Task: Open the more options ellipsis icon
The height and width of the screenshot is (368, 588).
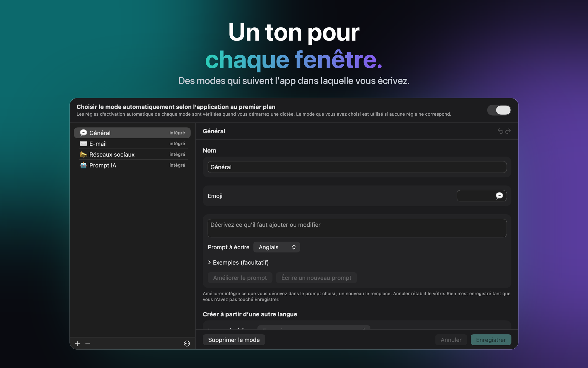Action: (187, 344)
